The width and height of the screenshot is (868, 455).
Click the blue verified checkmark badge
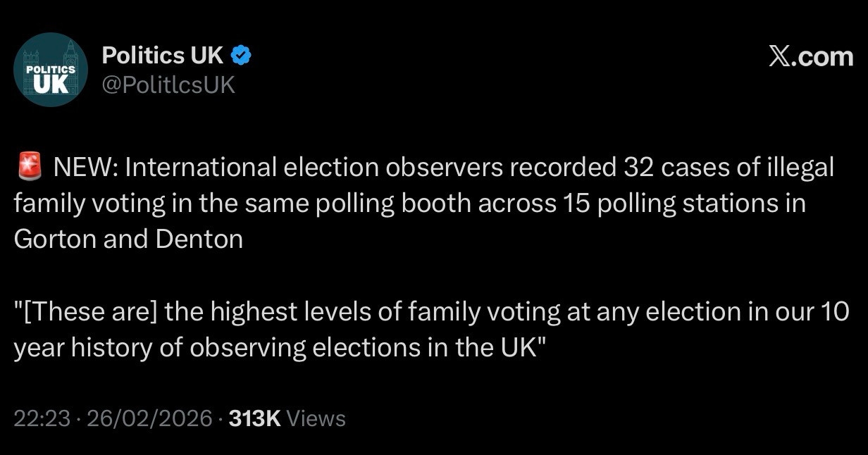tap(241, 54)
